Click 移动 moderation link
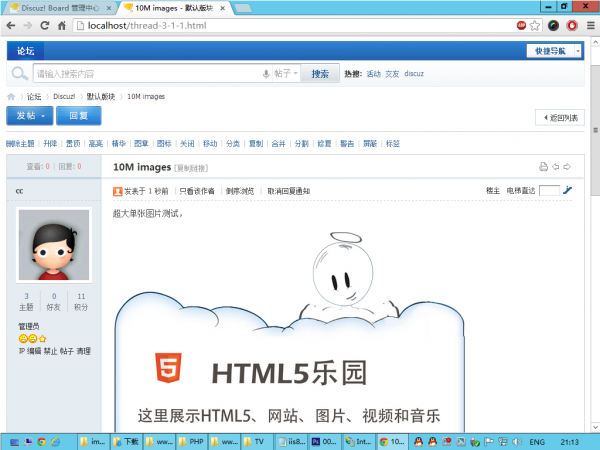The image size is (600, 450). (210, 144)
